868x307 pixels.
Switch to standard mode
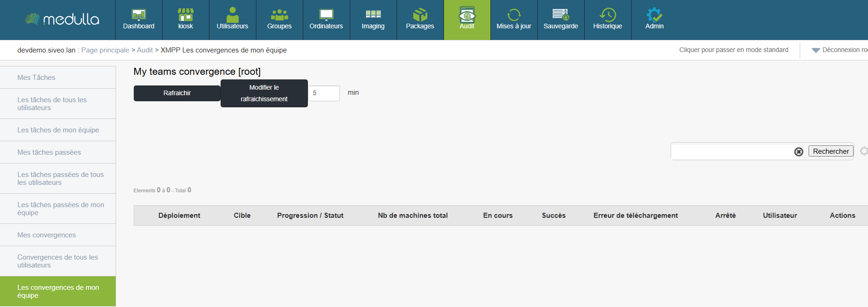(733, 50)
